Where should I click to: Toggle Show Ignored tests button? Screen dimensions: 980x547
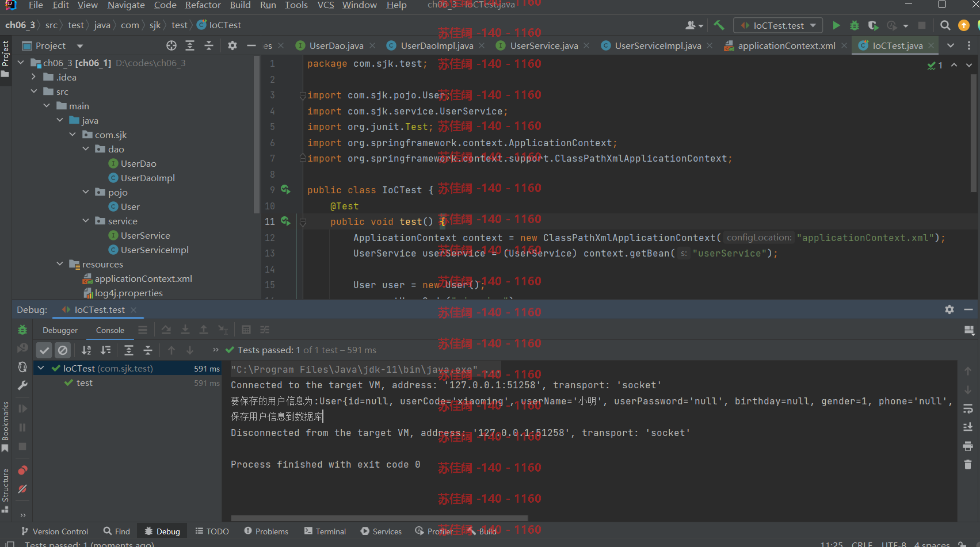click(x=63, y=350)
